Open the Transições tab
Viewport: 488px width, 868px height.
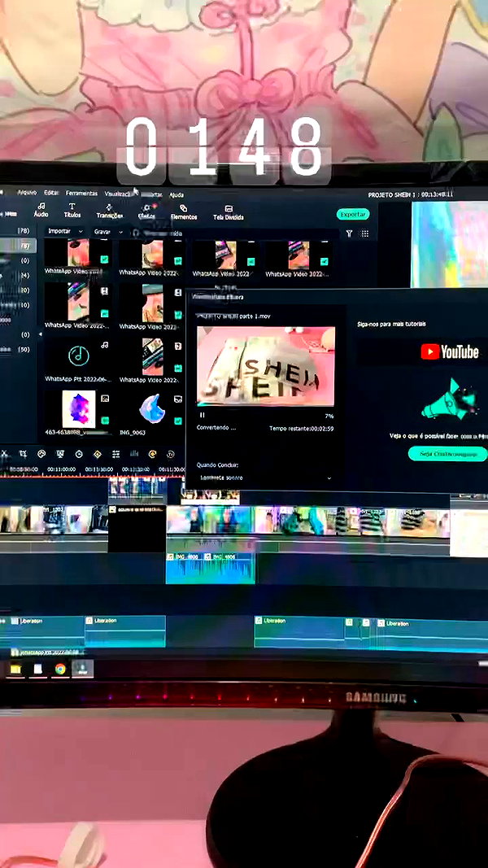pyautogui.click(x=110, y=212)
